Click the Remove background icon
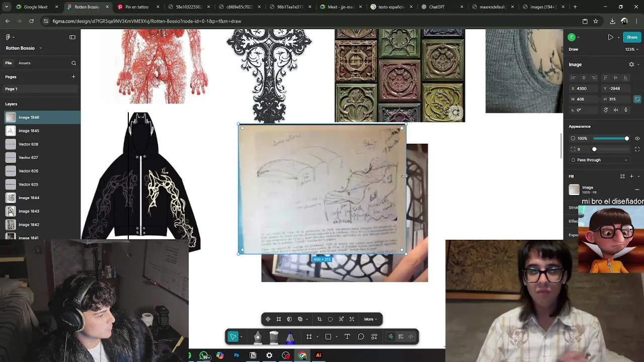The height and width of the screenshot is (362, 644). (x=341, y=319)
